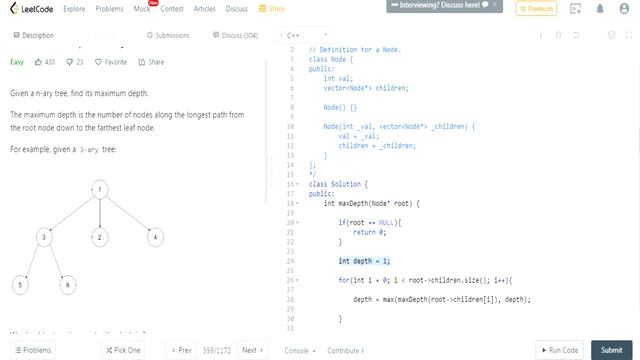640x360 pixels.
Task: Close the Interviewing banner
Action: pos(494,4)
